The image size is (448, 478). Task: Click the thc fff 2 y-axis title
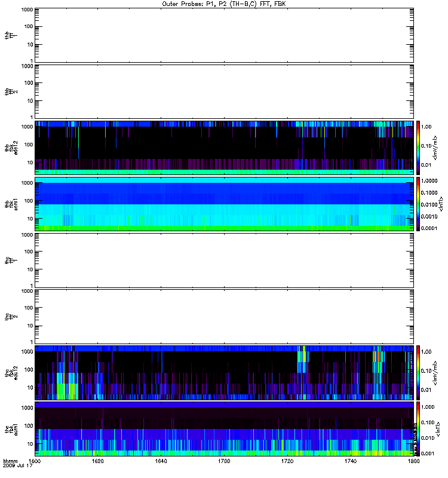pyautogui.click(x=11, y=317)
